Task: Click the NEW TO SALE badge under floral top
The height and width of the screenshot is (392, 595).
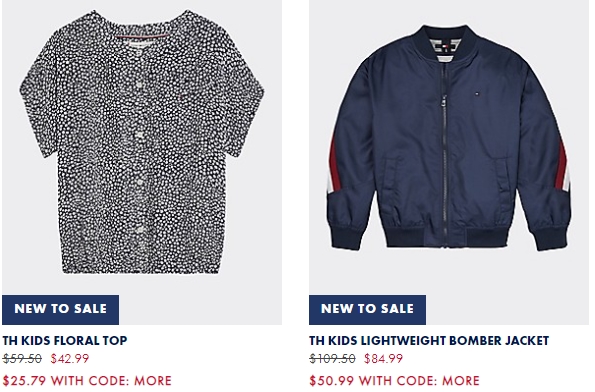Action: 60,310
